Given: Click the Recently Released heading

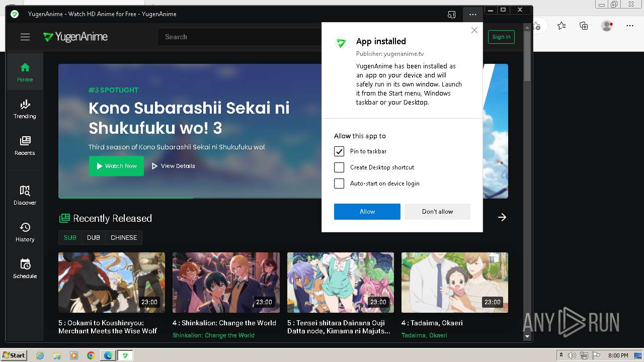Looking at the screenshot, I should pyautogui.click(x=112, y=218).
